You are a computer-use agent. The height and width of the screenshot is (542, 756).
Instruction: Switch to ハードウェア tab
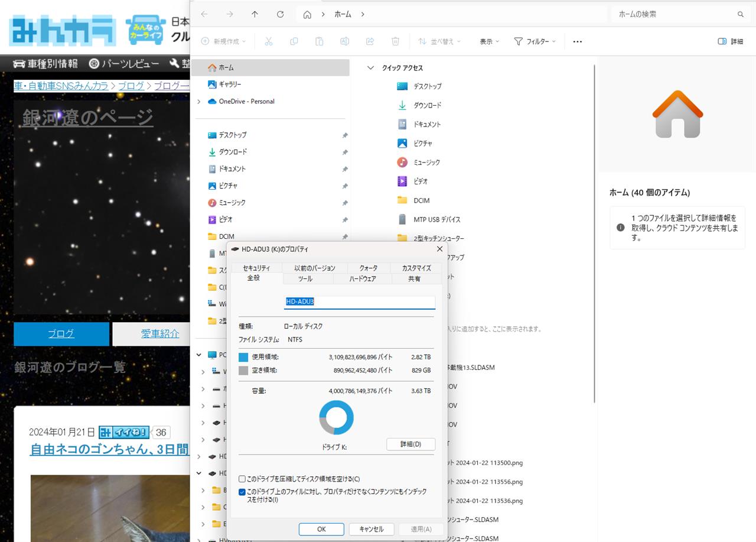coord(363,279)
